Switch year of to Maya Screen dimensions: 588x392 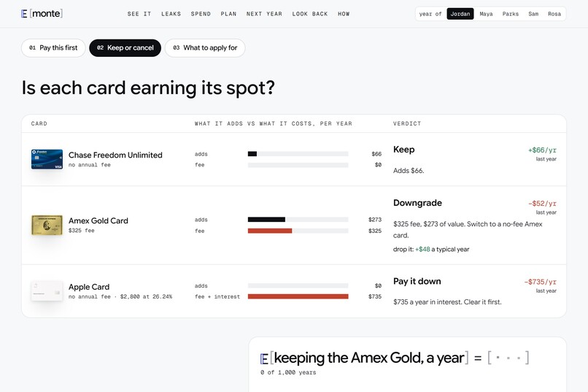(x=486, y=14)
